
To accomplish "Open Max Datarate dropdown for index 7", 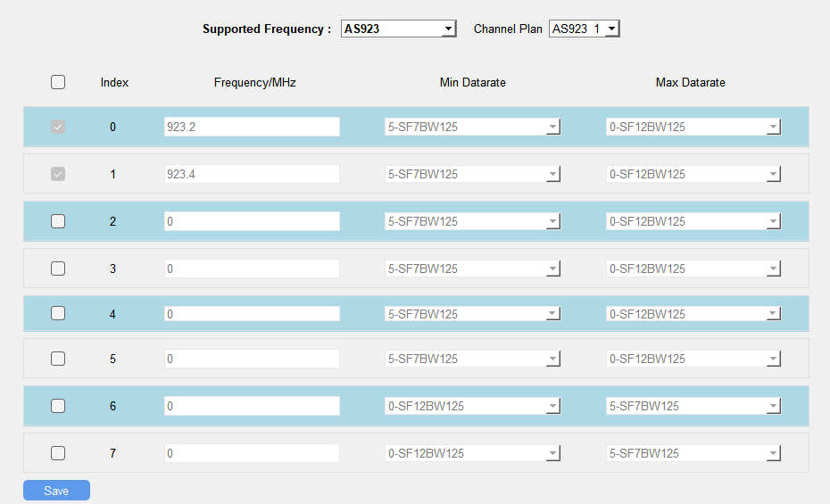I will pos(693,453).
